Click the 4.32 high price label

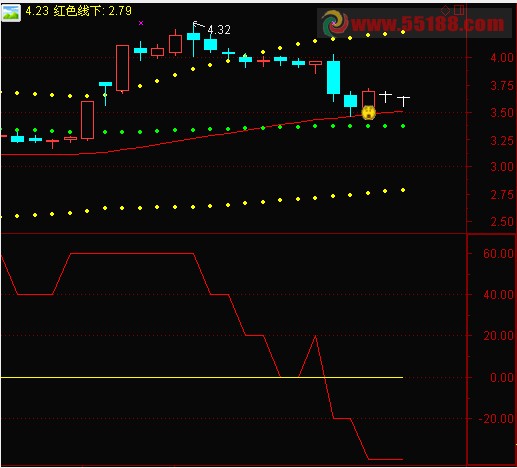point(219,30)
